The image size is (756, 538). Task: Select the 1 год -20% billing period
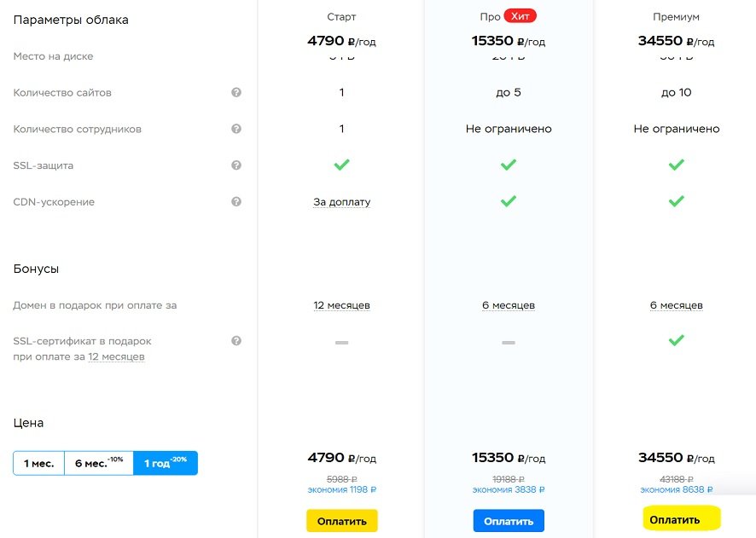(166, 463)
